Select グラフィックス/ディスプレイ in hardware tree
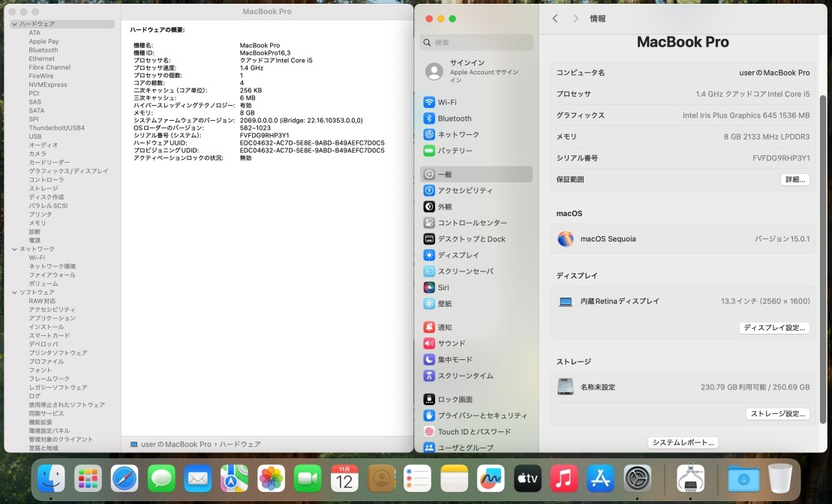832x504 pixels. (68, 171)
